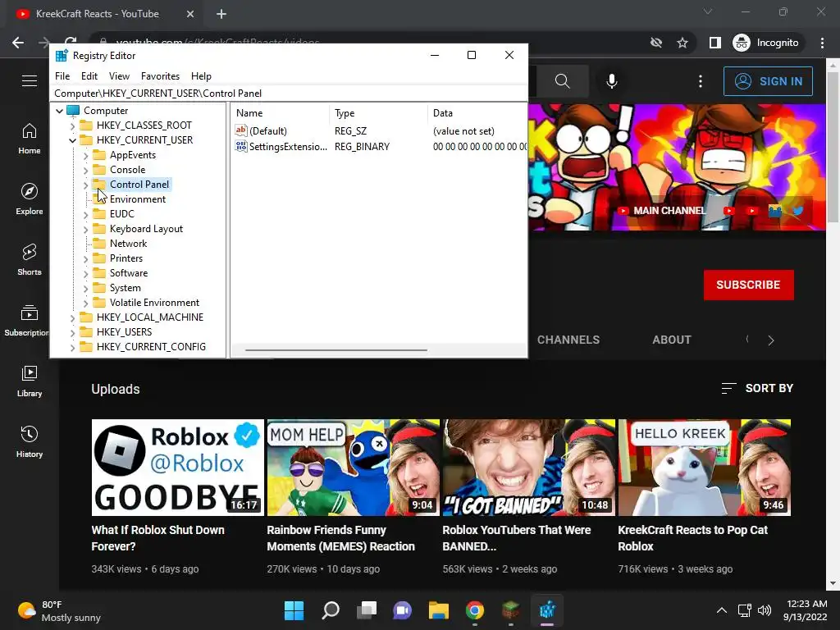Select the Environment registry key
Screen dimensions: 840x630
(x=138, y=199)
